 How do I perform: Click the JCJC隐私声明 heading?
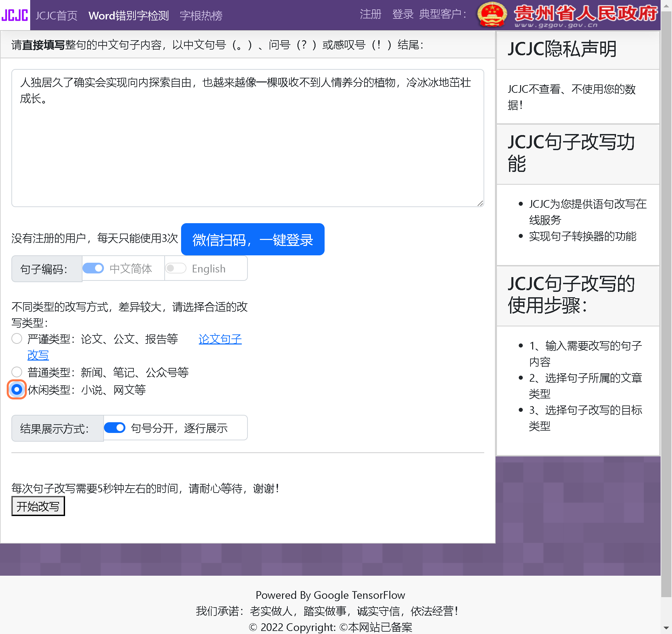pos(562,49)
